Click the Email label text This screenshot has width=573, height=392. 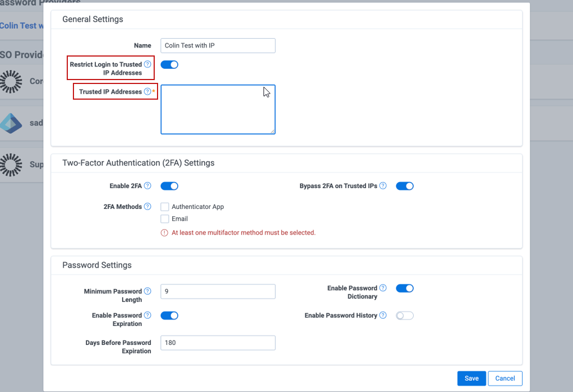click(180, 219)
